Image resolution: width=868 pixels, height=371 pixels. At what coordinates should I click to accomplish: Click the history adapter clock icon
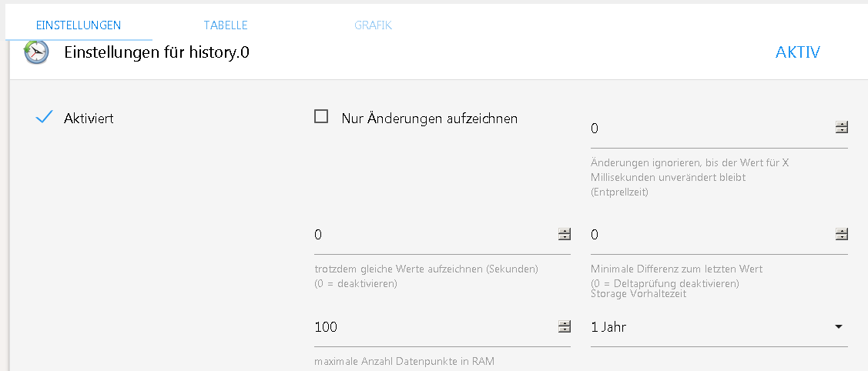[36, 52]
